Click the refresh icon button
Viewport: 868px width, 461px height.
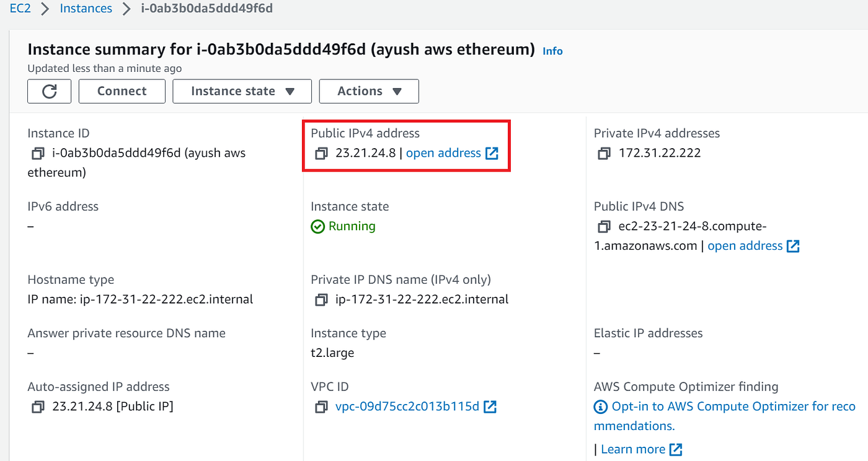(50, 91)
